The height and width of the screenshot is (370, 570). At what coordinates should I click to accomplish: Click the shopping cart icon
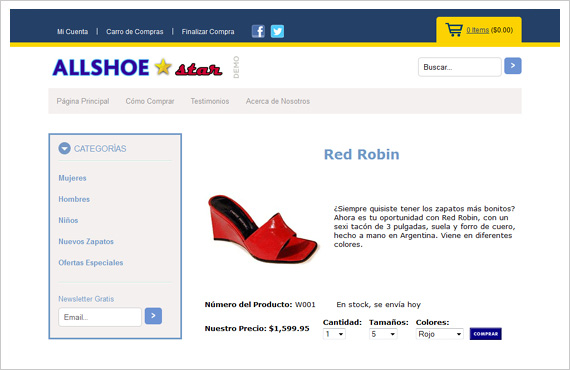pos(454,30)
